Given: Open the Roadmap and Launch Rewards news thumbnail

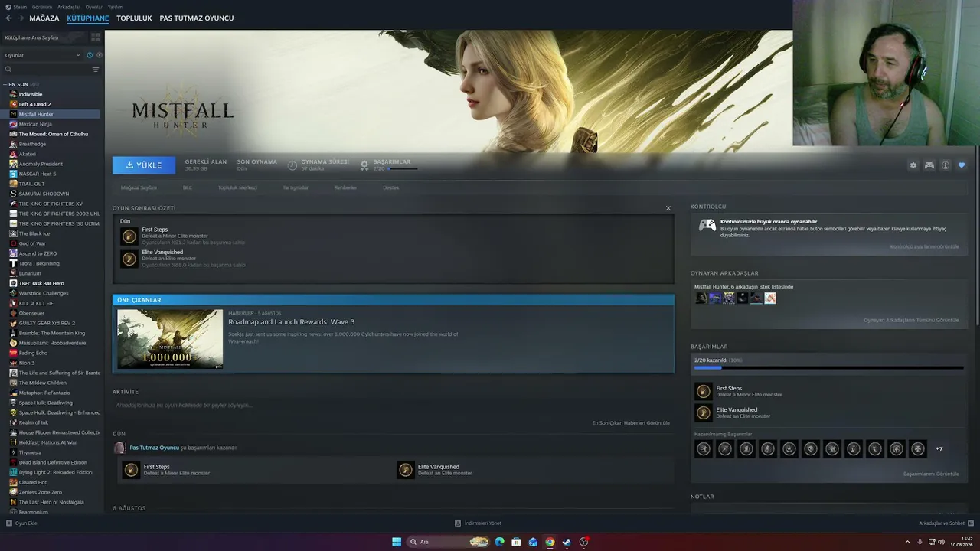Looking at the screenshot, I should pyautogui.click(x=170, y=339).
